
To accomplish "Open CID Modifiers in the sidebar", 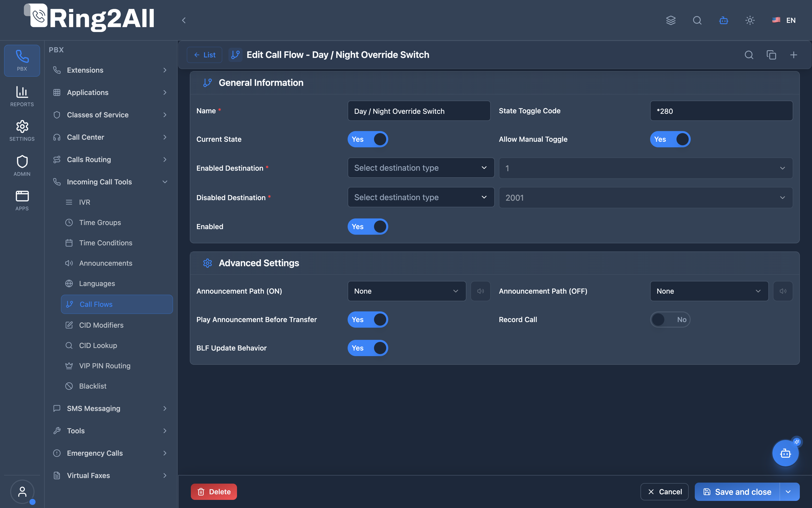I will tap(117, 325).
